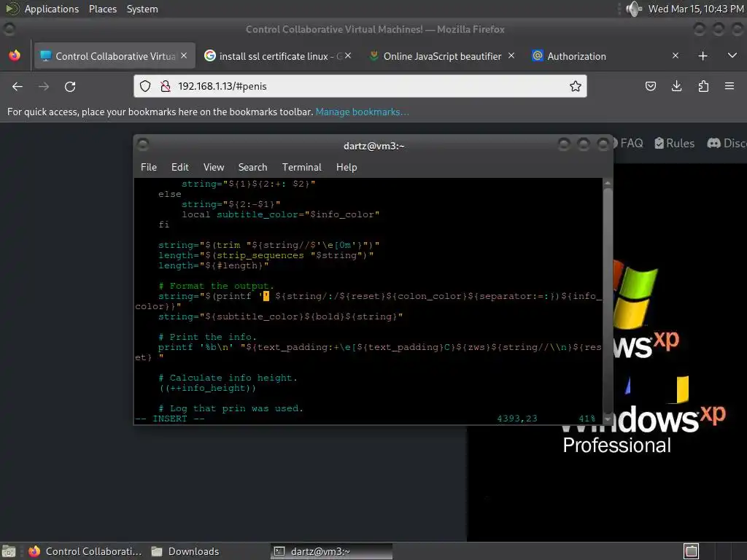Open the Downloads window from taskbar
The image size is (747, 560).
pos(185,551)
